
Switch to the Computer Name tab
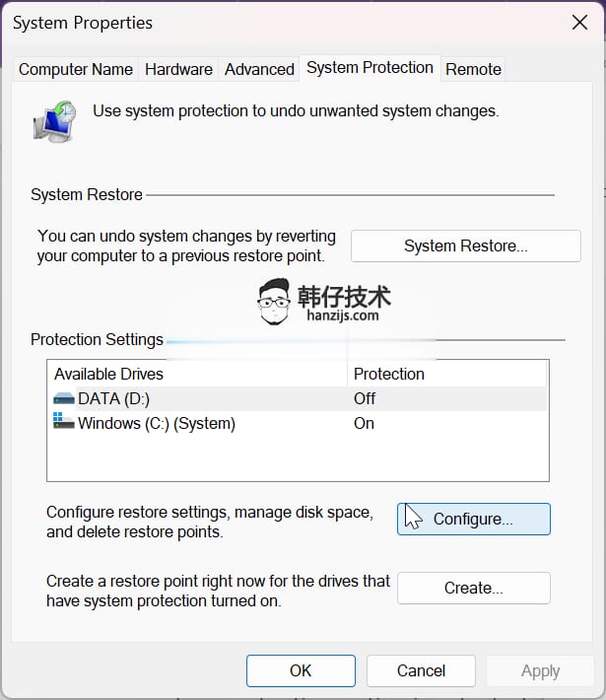pyautogui.click(x=76, y=69)
